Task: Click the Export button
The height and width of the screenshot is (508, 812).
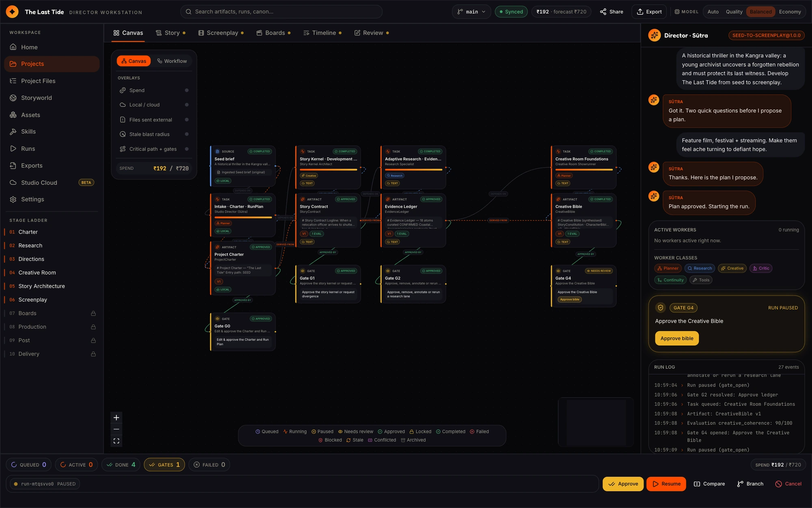Action: [650, 12]
